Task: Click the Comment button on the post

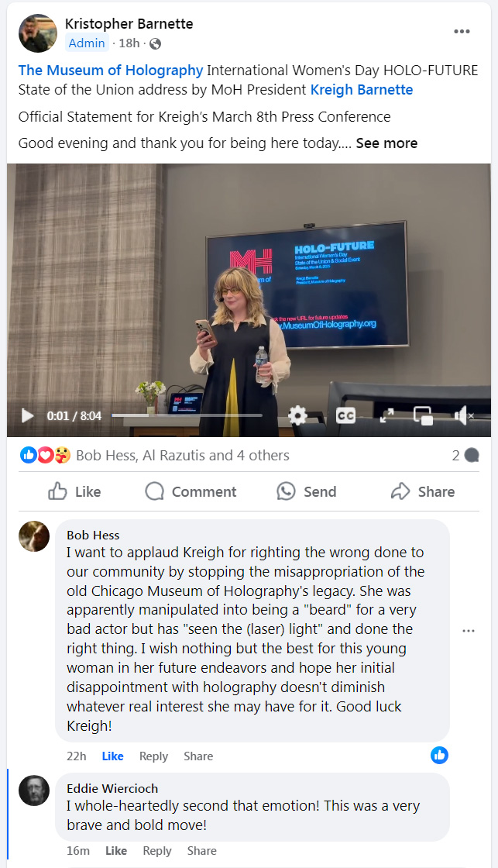Action: 191,491
